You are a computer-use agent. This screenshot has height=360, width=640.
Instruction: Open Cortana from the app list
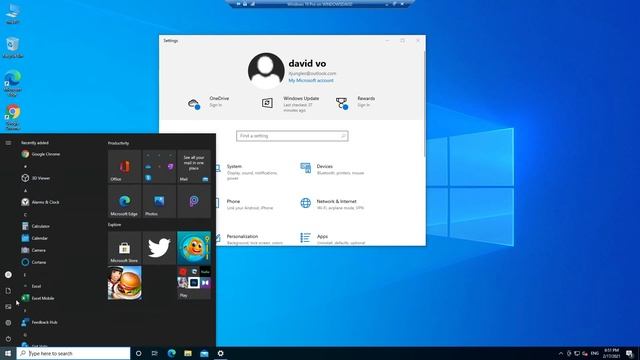[x=34, y=262]
